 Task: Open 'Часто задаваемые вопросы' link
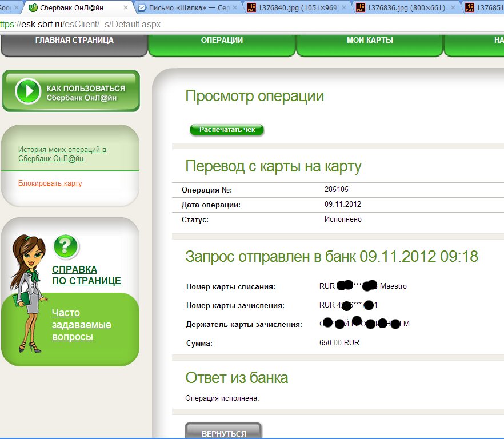click(82, 325)
